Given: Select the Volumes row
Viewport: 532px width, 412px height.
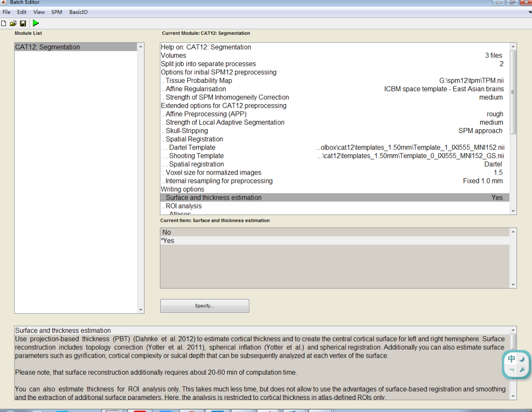Looking at the screenshot, I should [x=335, y=56].
